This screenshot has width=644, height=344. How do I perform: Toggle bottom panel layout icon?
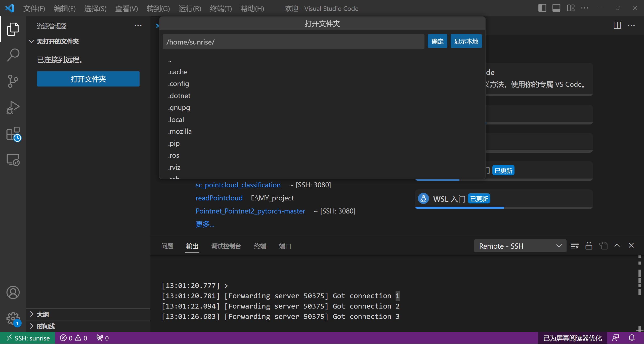point(556,8)
